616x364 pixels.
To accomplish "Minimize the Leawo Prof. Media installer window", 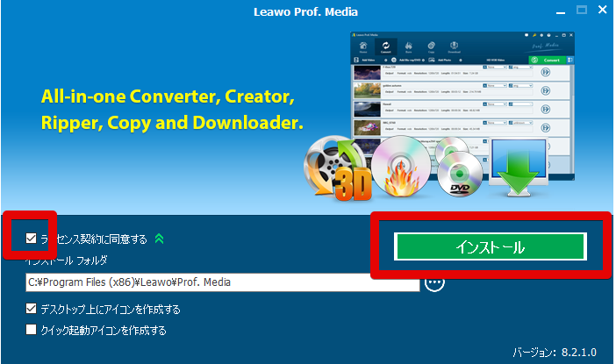I will [x=561, y=11].
